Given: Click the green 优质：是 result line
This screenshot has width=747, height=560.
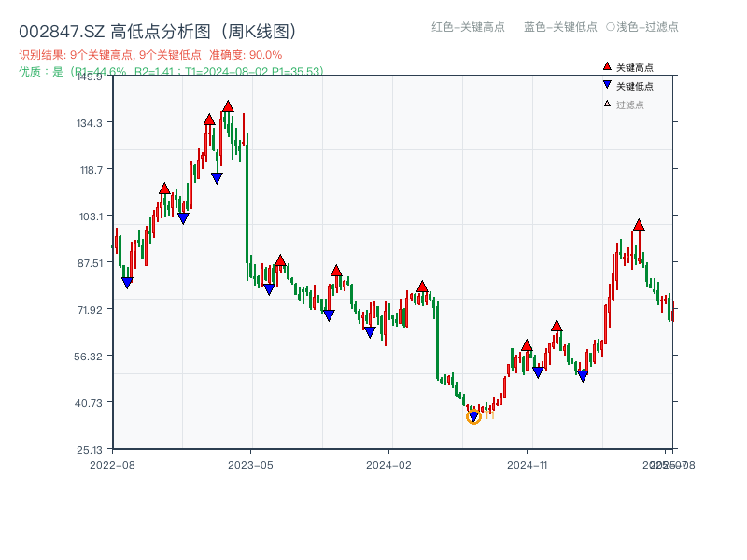Looking at the screenshot, I should [x=171, y=72].
